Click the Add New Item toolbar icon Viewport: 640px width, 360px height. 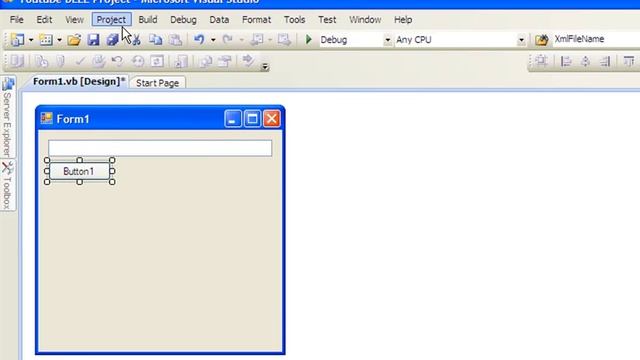(46, 40)
